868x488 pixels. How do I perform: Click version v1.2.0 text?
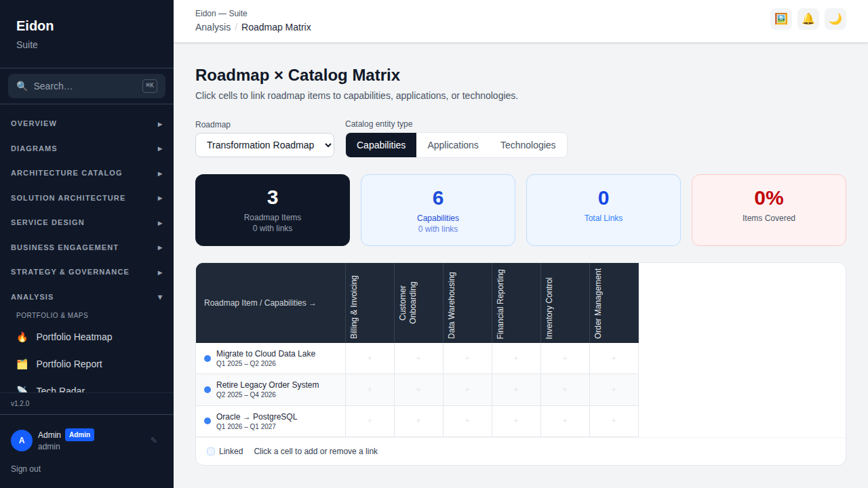tap(20, 403)
